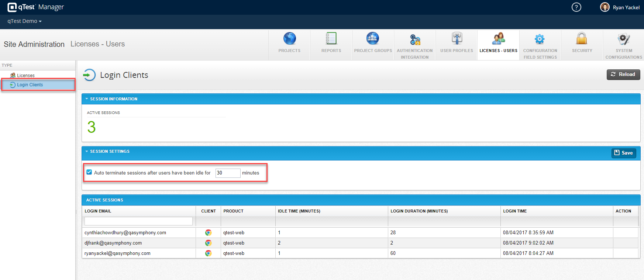
Task: Open System Configurations icon
Action: 624,39
